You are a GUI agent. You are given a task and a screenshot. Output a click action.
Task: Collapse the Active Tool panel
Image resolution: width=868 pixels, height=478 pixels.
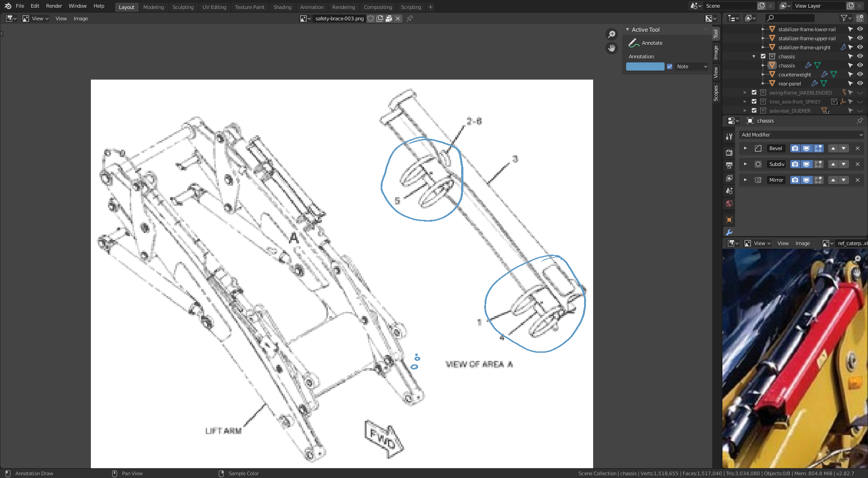point(627,29)
